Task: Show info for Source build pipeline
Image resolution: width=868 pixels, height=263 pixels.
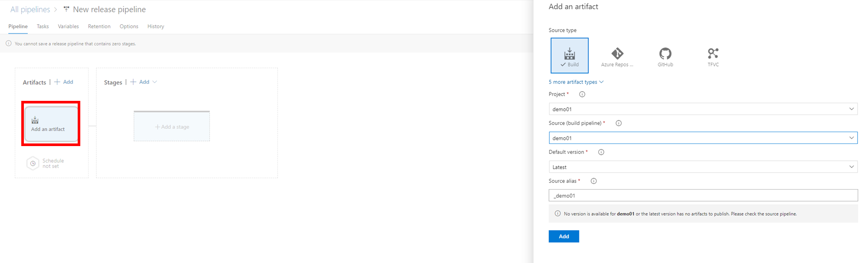Action: click(x=618, y=123)
